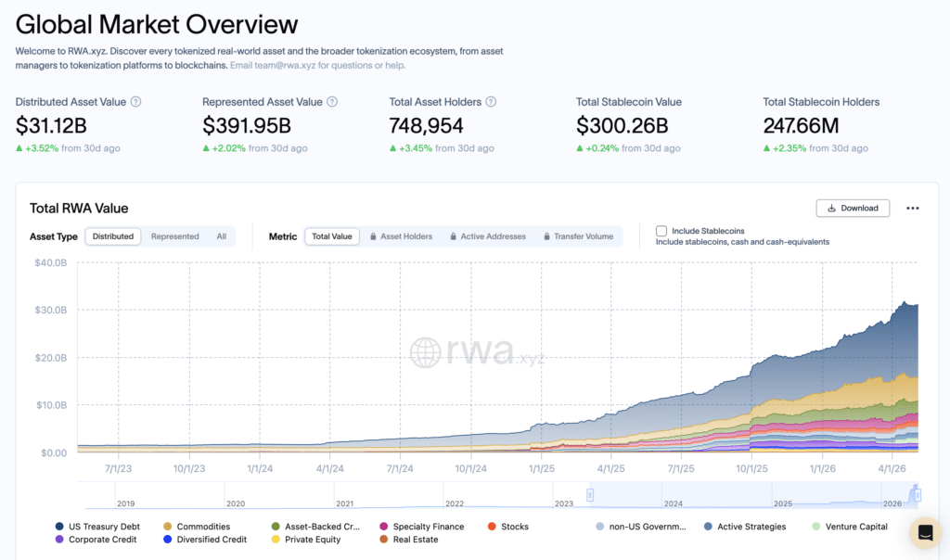Screen dimensions: 950x560
Task: Click the lock icon beside Transfer Volume
Action: [546, 236]
